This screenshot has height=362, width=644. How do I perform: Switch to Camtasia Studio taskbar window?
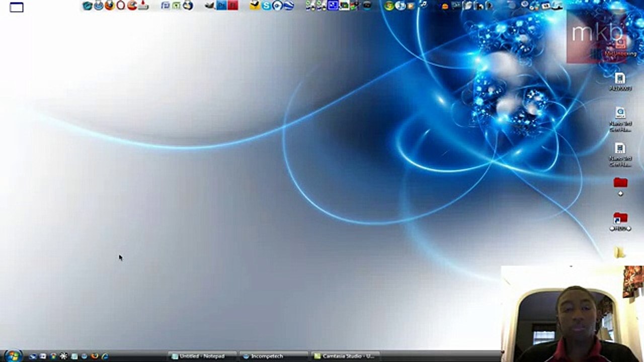(x=345, y=356)
